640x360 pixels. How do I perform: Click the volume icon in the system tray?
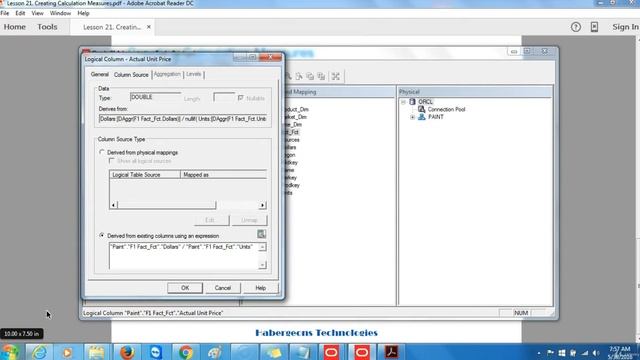[596, 353]
